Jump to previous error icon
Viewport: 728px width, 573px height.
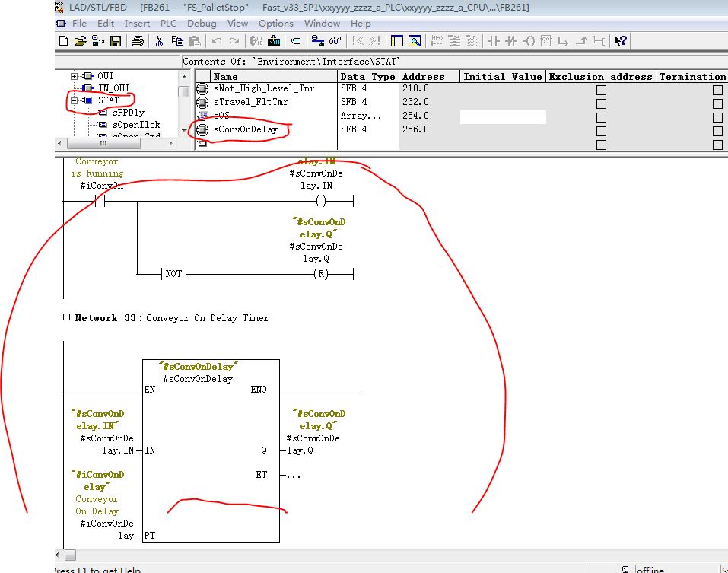[358, 41]
